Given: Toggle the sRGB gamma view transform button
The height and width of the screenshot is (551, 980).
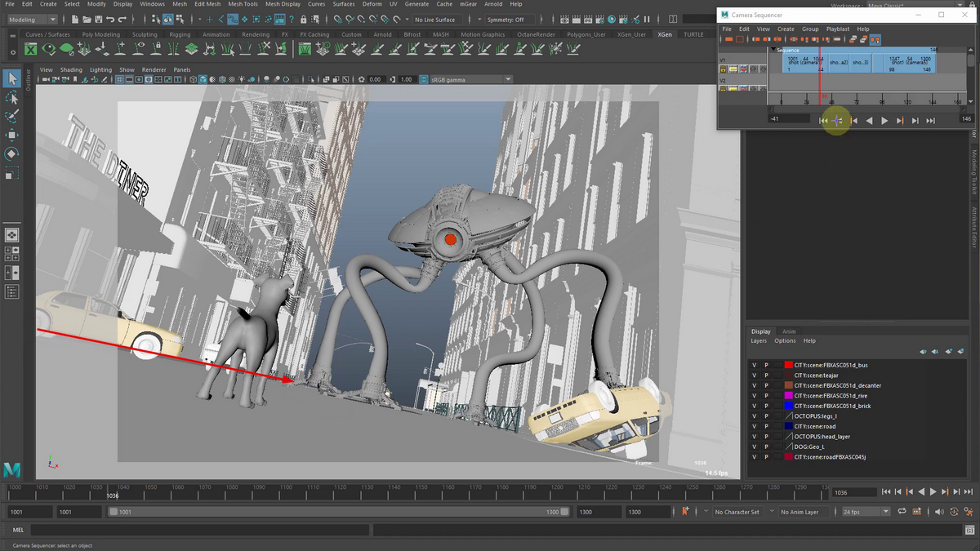Looking at the screenshot, I should [424, 79].
